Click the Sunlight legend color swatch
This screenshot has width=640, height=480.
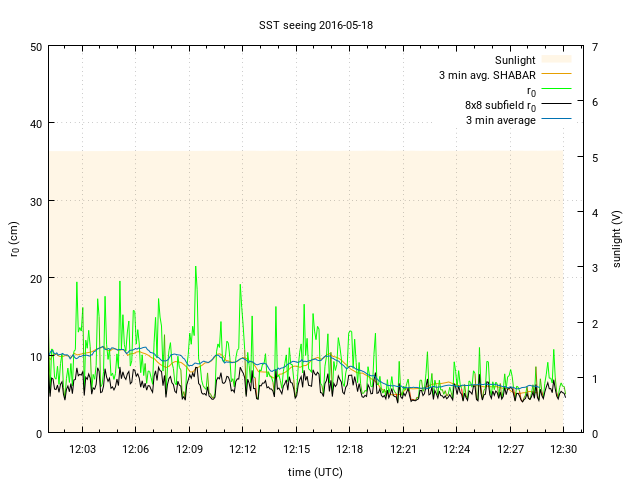pyautogui.click(x=556, y=60)
